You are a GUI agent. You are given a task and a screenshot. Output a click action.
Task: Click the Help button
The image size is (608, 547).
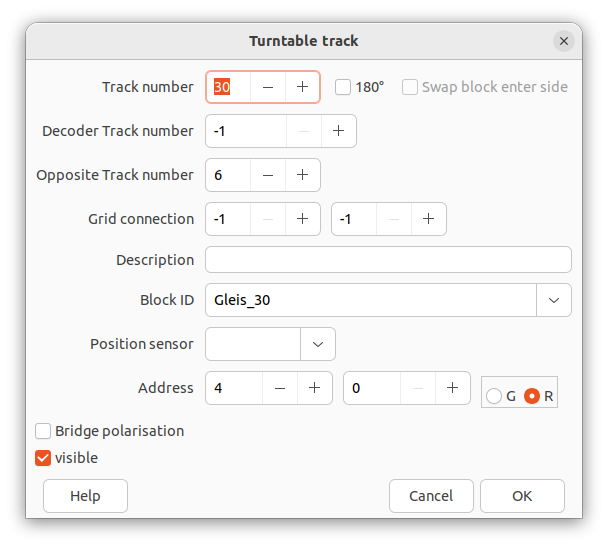85,496
